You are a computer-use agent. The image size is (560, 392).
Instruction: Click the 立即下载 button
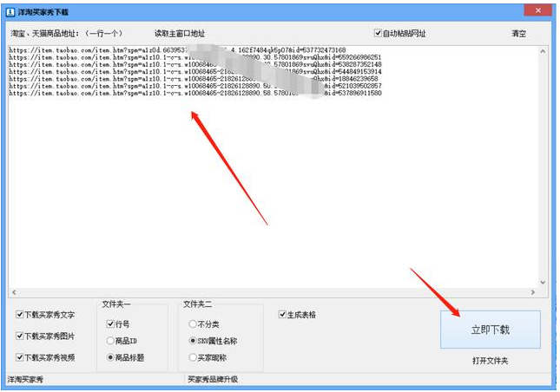490,330
